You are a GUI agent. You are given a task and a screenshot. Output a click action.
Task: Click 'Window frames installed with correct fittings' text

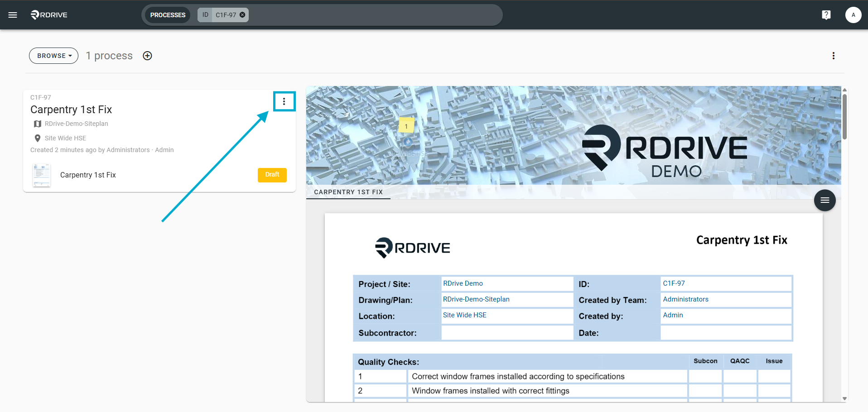(491, 391)
